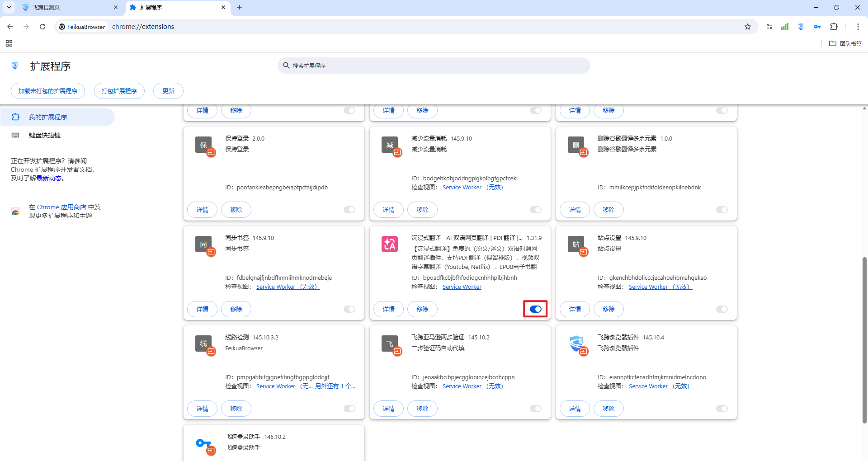Image resolution: width=868 pixels, height=461 pixels.
Task: Click the 保持登录 extension icon
Action: [x=203, y=145]
